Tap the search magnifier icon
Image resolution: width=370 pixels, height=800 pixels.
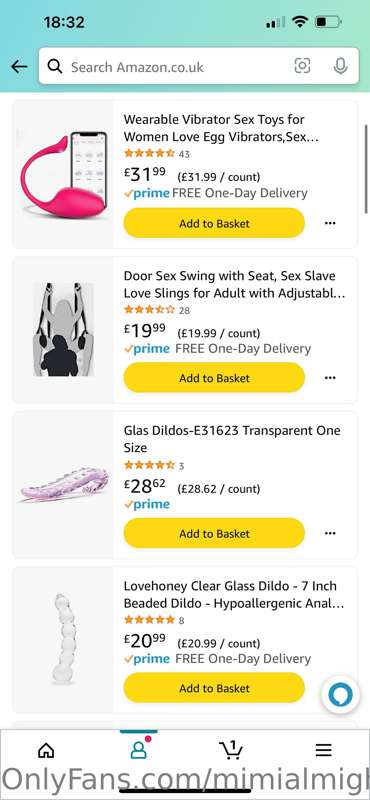coord(55,66)
